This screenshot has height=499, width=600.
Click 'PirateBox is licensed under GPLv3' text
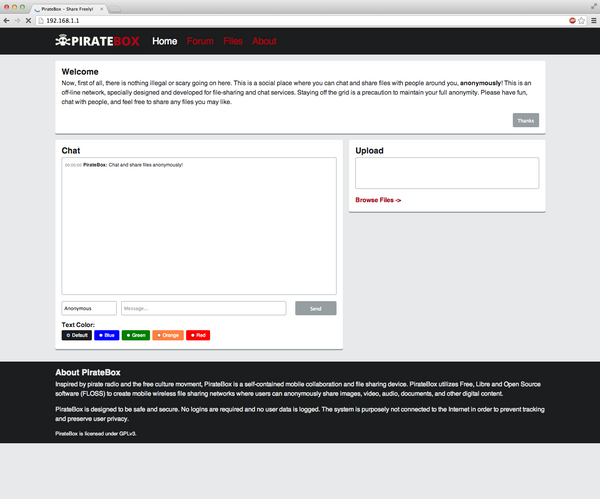click(96, 434)
